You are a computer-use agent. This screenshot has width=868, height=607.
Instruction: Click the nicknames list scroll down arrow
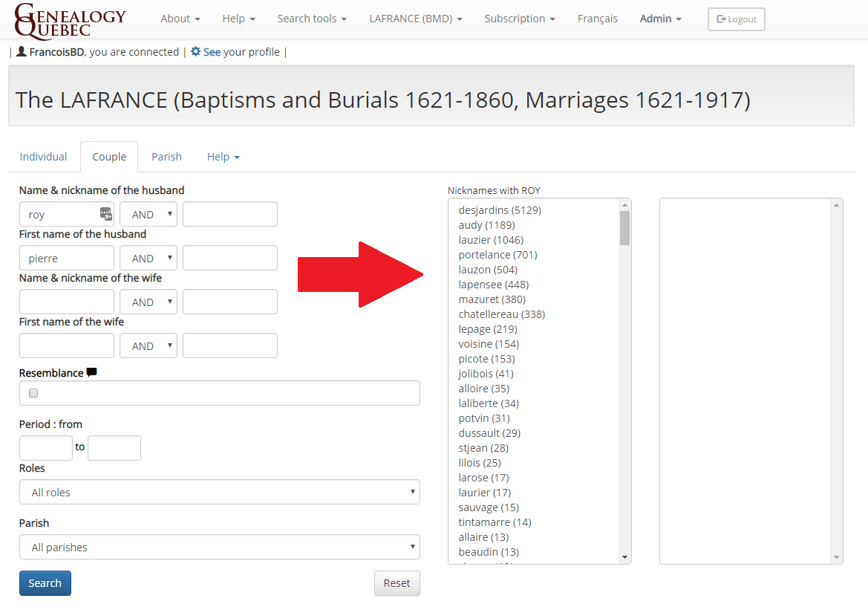[624, 558]
